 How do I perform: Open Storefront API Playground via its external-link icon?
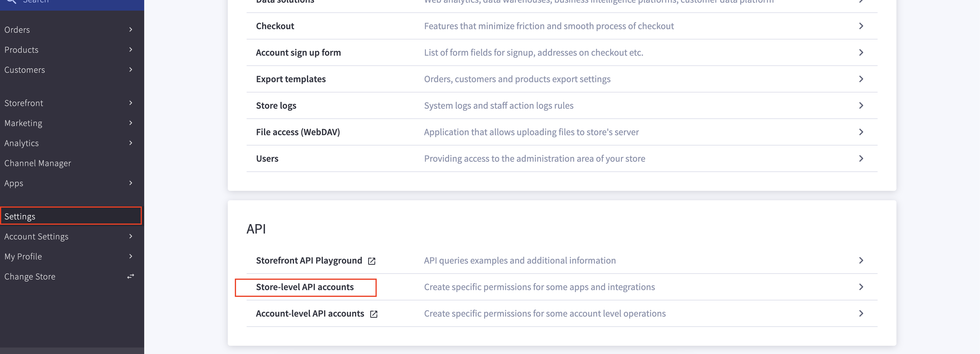click(x=372, y=261)
